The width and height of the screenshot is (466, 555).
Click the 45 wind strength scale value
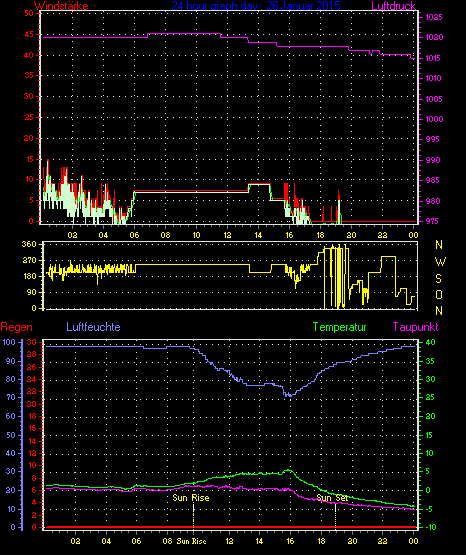[x=29, y=34]
